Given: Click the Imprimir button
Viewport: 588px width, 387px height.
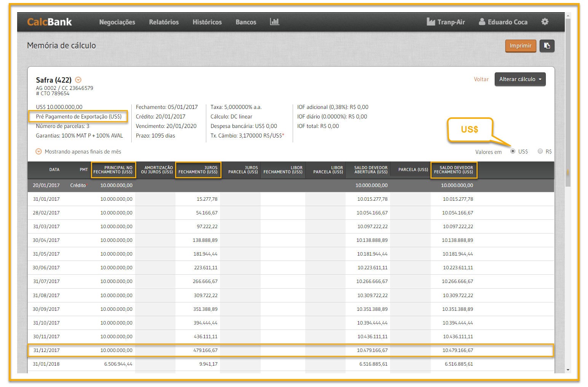Looking at the screenshot, I should pyautogui.click(x=521, y=46).
